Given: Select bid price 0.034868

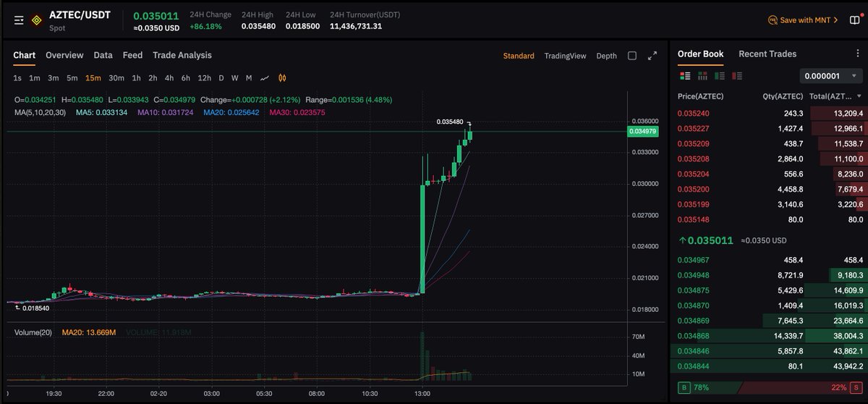Looking at the screenshot, I should 693,336.
